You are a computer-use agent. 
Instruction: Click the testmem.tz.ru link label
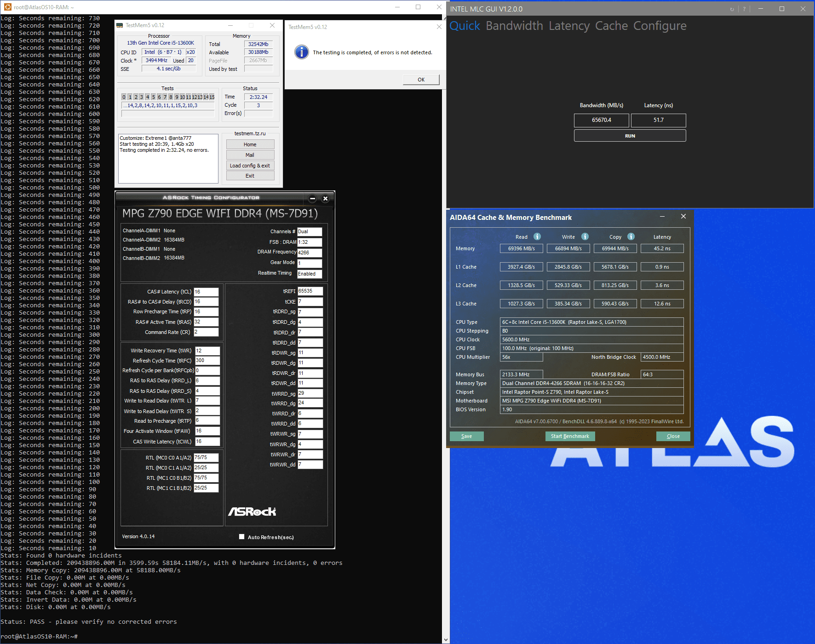coord(250,133)
